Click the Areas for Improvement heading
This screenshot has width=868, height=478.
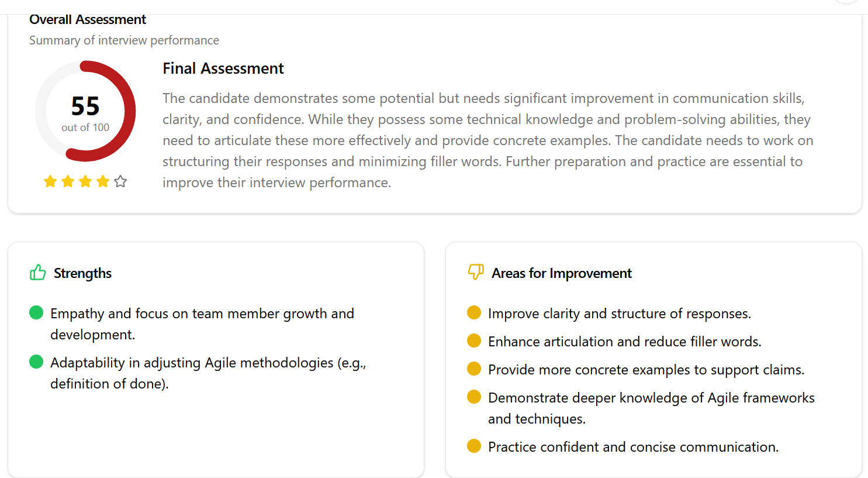562,273
